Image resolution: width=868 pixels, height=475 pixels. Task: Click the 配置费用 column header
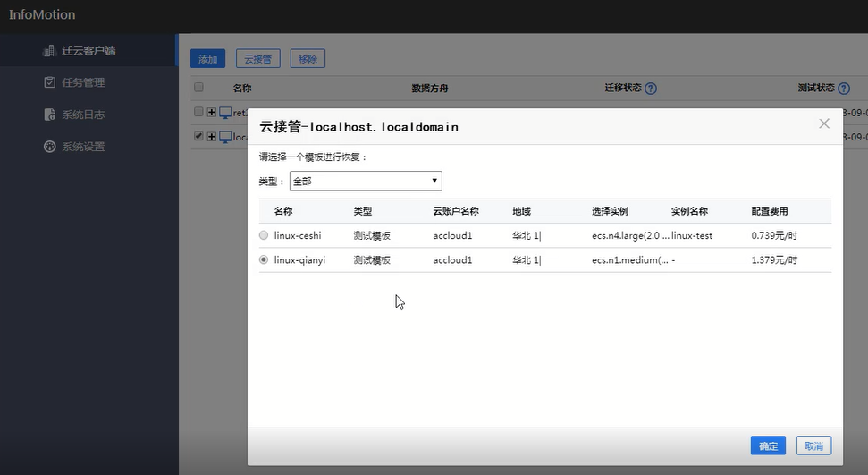click(770, 211)
